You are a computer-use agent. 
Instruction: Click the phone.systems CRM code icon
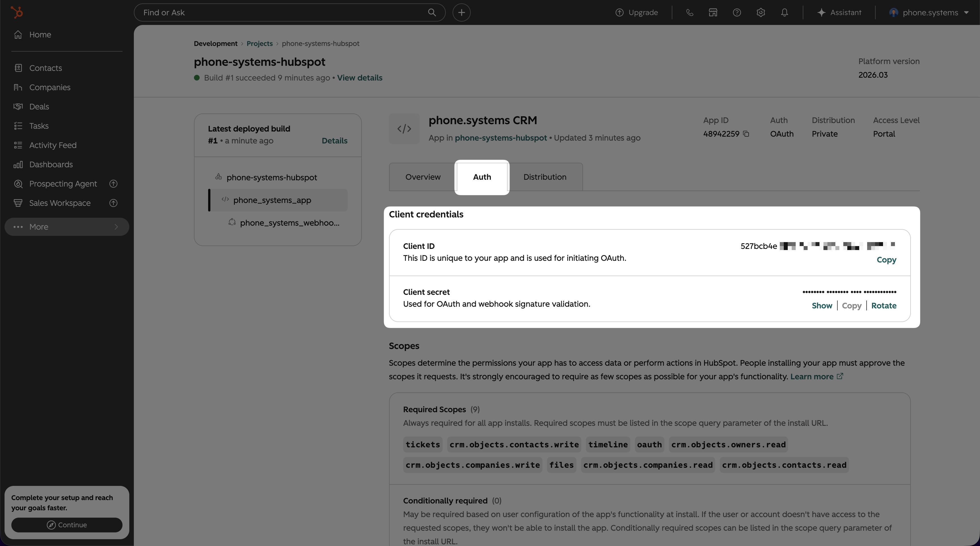tap(404, 128)
